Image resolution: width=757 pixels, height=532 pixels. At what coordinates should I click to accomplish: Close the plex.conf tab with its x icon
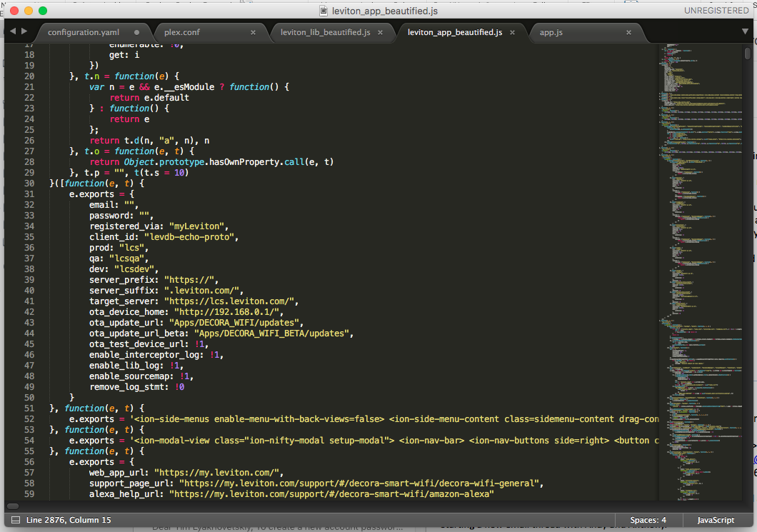(254, 32)
